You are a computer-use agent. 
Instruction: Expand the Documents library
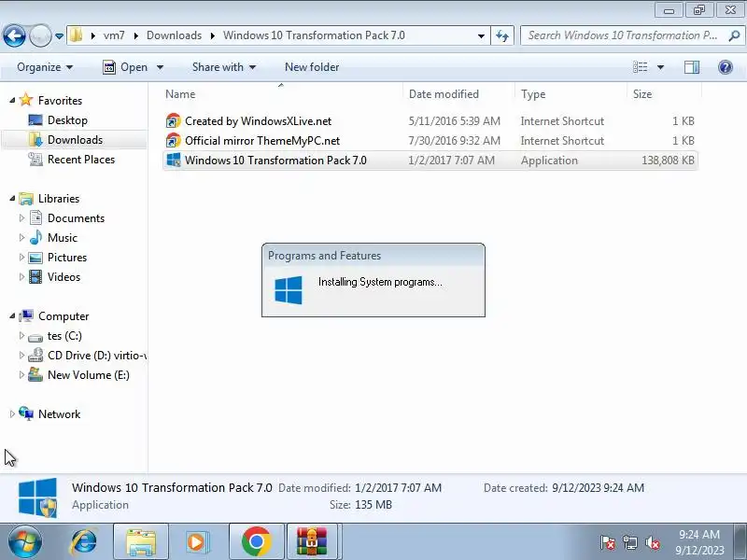click(x=21, y=218)
